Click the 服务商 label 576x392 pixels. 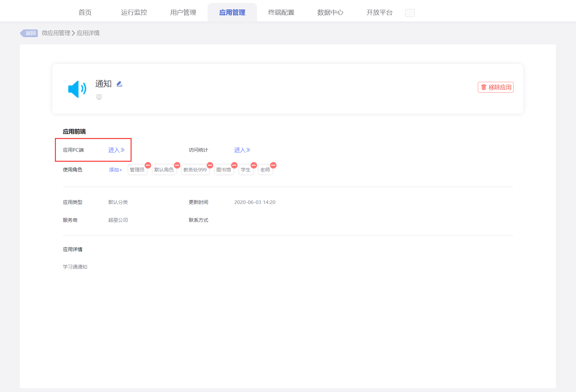coord(70,220)
